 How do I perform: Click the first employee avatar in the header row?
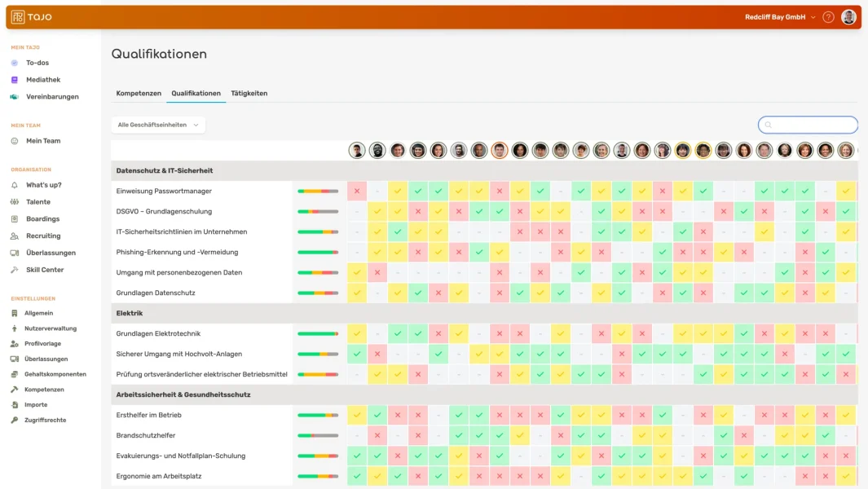click(x=357, y=151)
